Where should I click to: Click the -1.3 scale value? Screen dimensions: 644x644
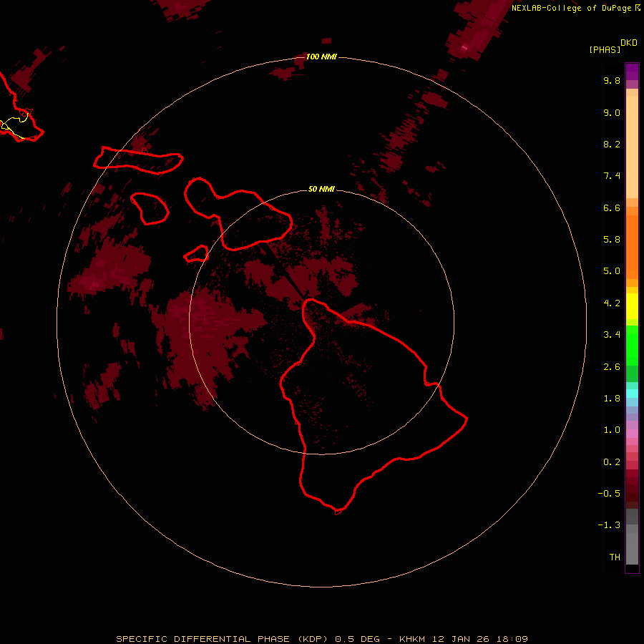pyautogui.click(x=609, y=525)
